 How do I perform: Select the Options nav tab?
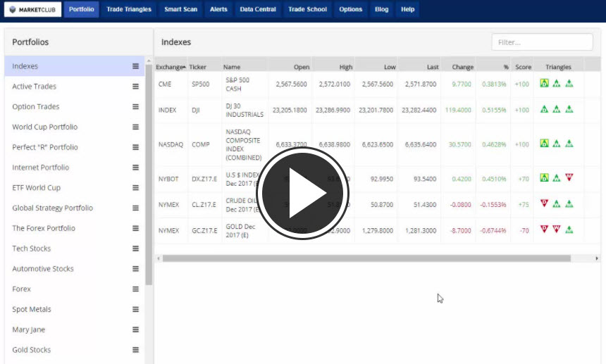[350, 9]
